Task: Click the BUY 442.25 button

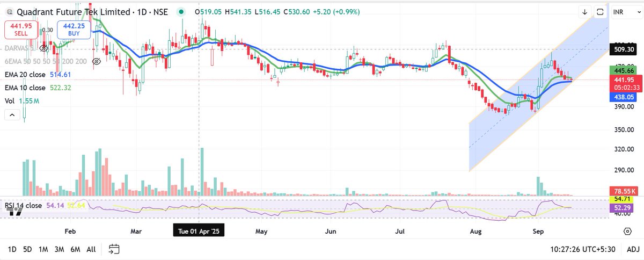Action: 73,30
